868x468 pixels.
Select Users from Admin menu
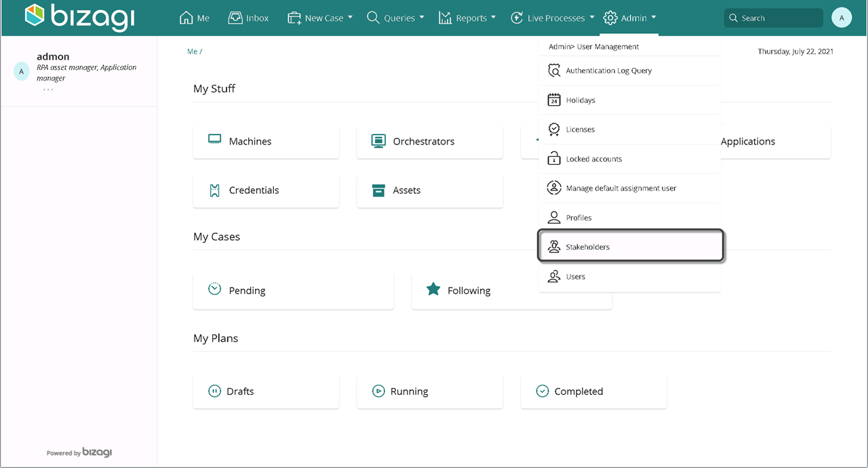pos(629,276)
